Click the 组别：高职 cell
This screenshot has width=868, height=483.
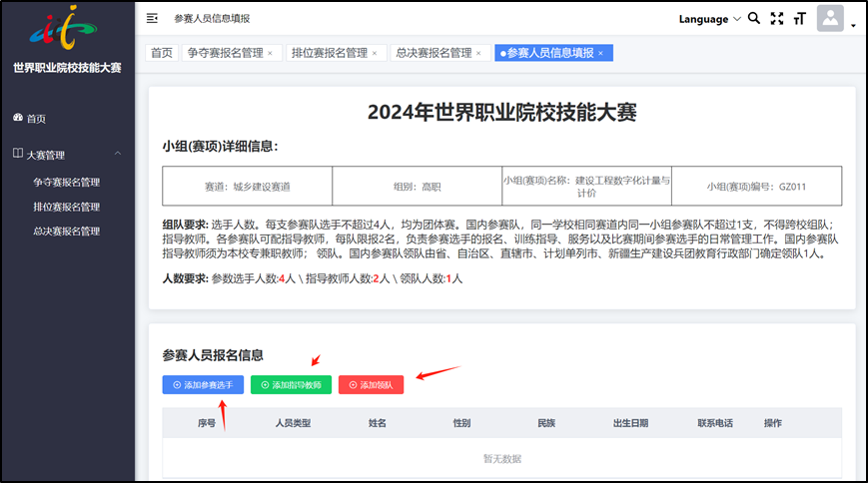[x=417, y=187]
